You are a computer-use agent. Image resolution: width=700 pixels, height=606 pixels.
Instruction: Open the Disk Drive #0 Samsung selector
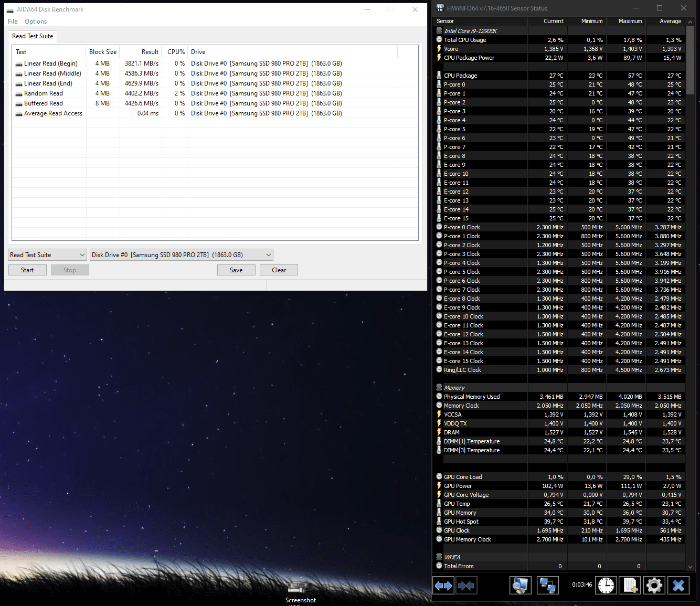pyautogui.click(x=182, y=255)
